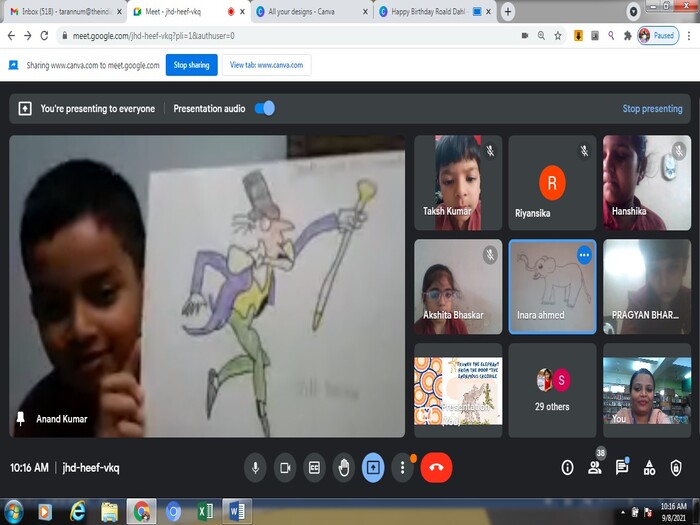Switch to All your designs Canva tab

pyautogui.click(x=312, y=12)
